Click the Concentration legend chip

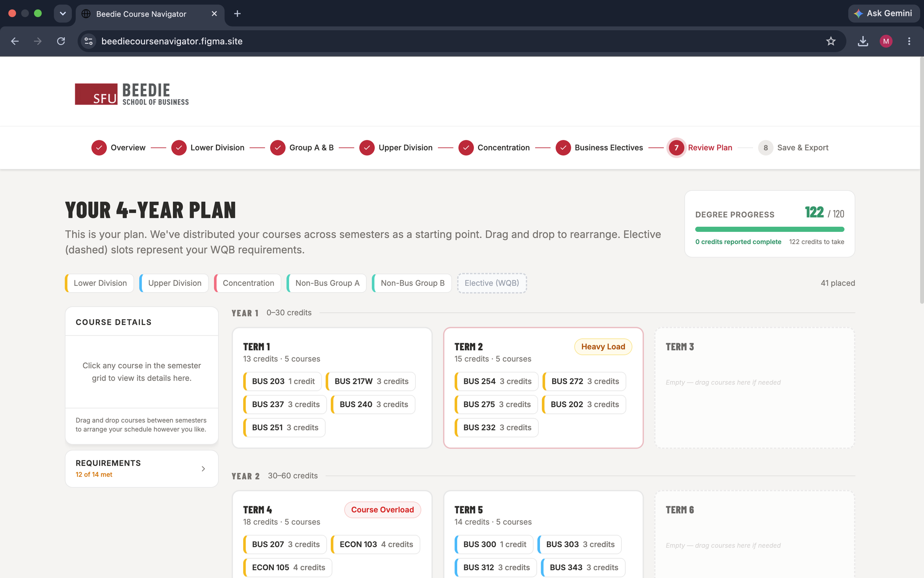click(x=248, y=283)
